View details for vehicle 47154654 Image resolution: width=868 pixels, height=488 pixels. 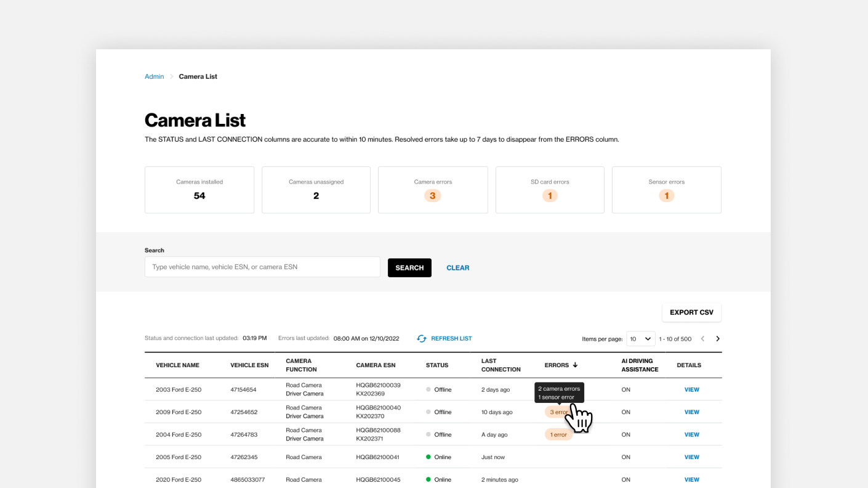692,389
